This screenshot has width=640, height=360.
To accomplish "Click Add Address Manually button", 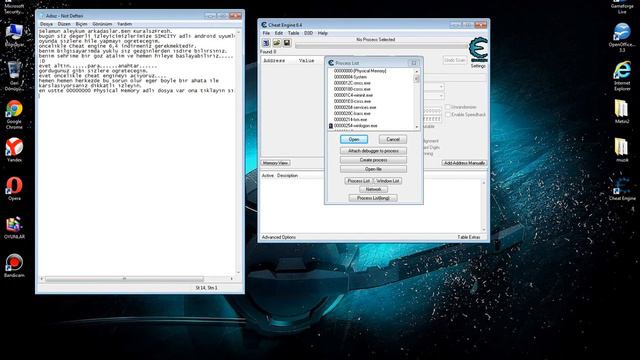I will tap(464, 163).
